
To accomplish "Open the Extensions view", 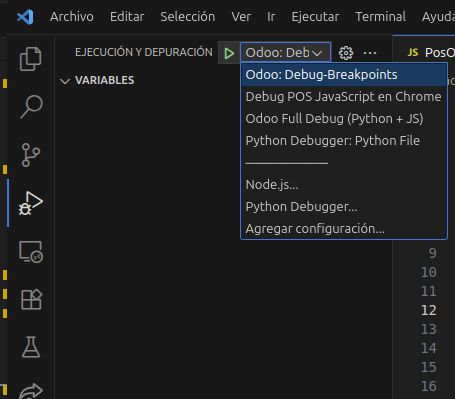I will [31, 299].
